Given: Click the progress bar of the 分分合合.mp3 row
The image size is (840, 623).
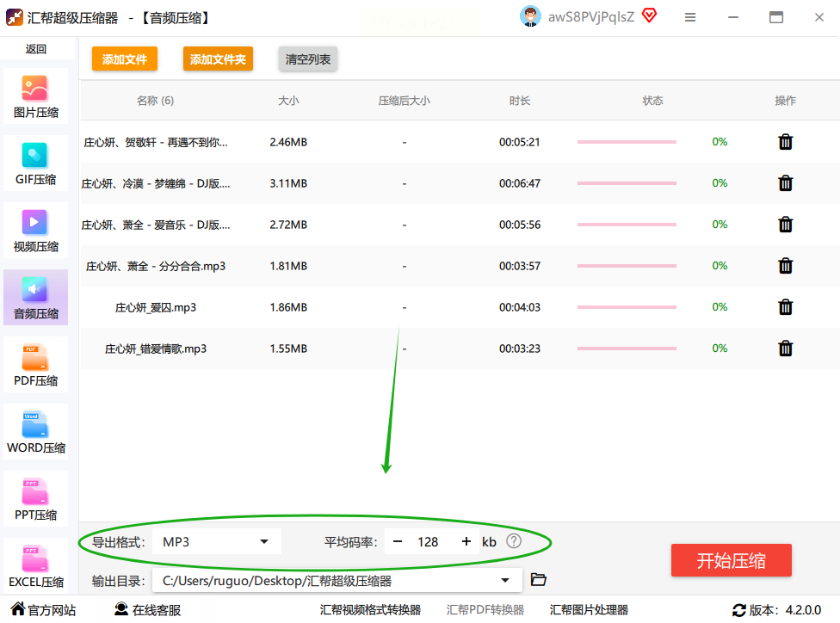Looking at the screenshot, I should 627,266.
